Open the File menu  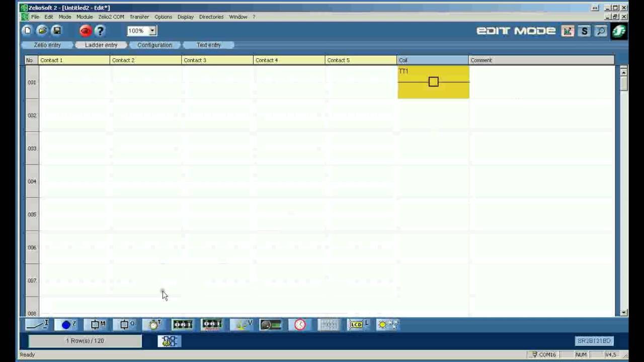coord(35,17)
